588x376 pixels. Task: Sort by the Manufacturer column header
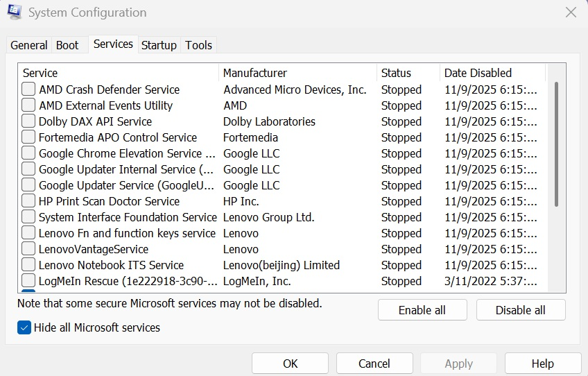pyautogui.click(x=297, y=73)
